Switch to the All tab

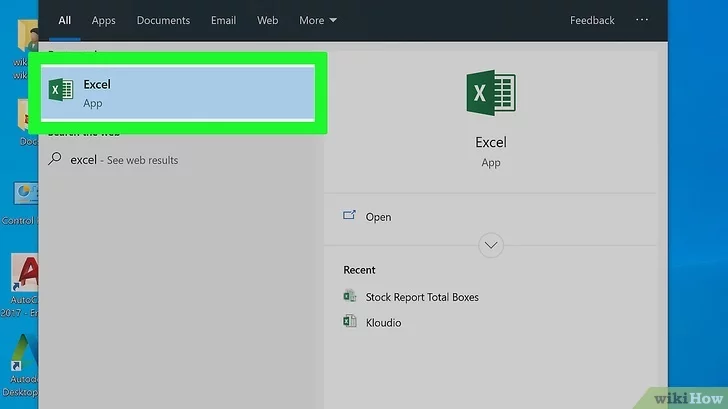[x=65, y=20]
